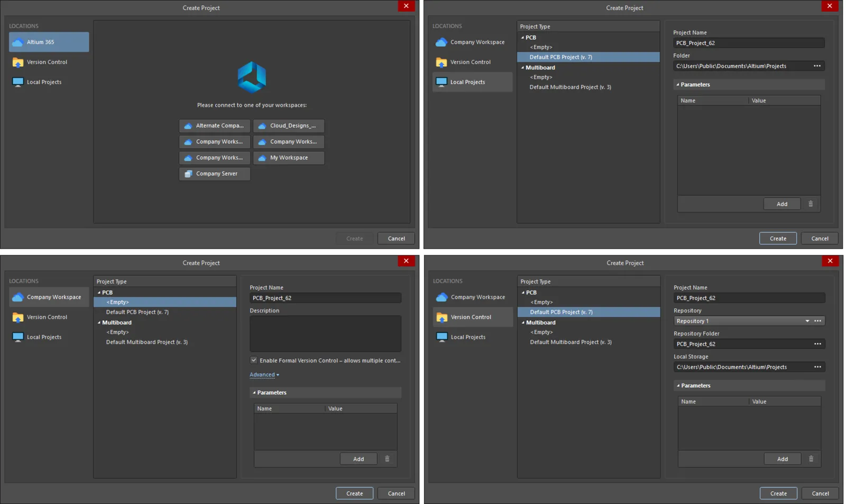Connect to Cloud_Designs_... workspace
The width and height of the screenshot is (846, 504).
point(289,126)
